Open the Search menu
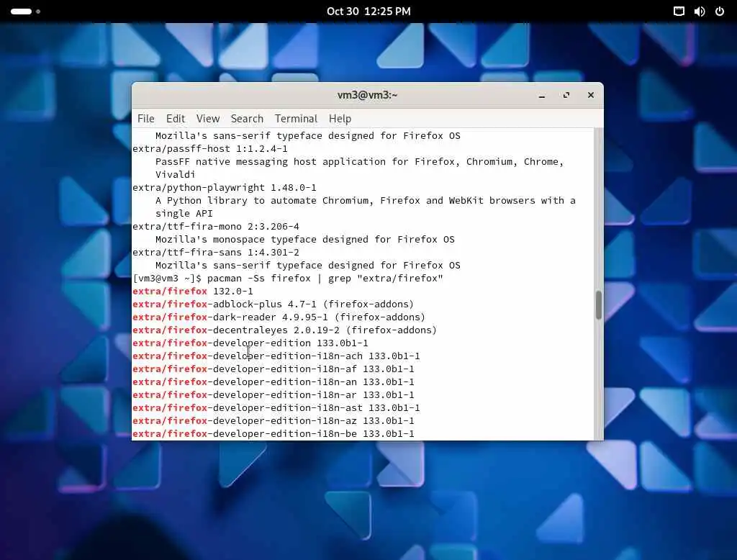The image size is (737, 560). [x=247, y=119]
